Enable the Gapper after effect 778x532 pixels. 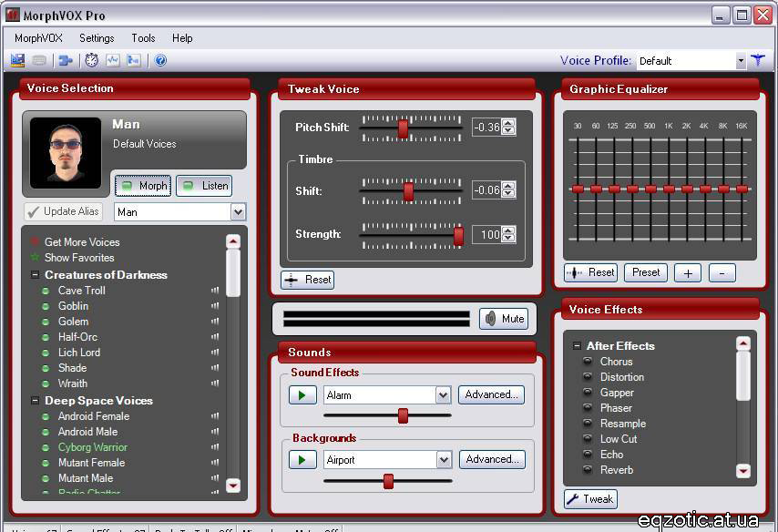tap(587, 392)
